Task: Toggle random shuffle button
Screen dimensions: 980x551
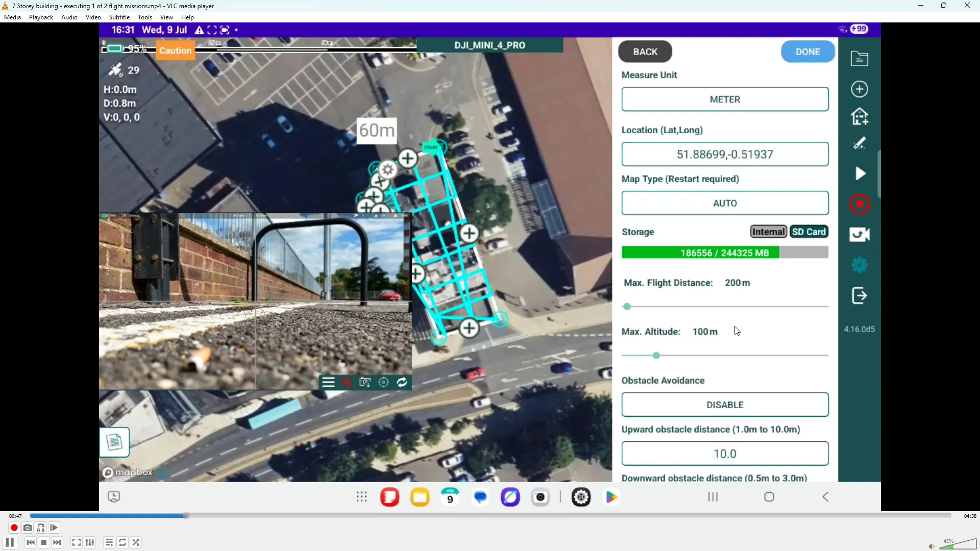Action: pos(136,542)
